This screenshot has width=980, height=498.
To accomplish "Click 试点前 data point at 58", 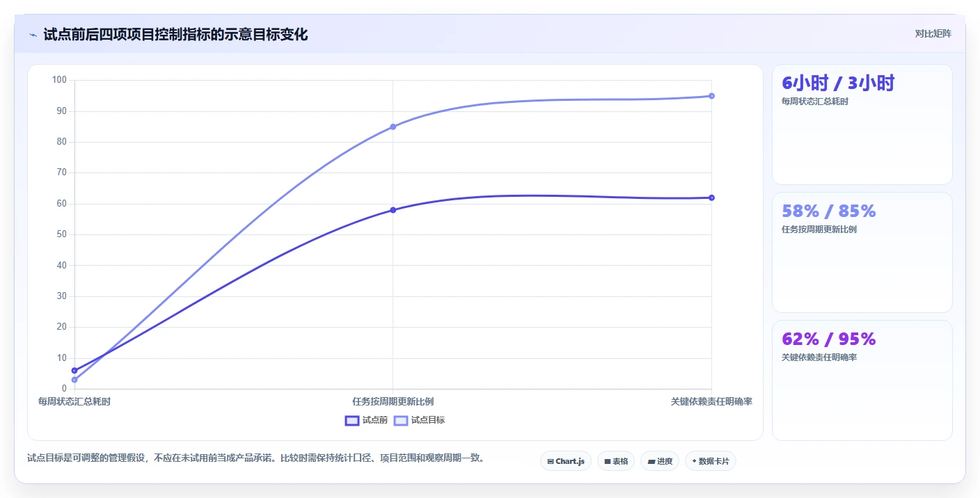I will [393, 210].
